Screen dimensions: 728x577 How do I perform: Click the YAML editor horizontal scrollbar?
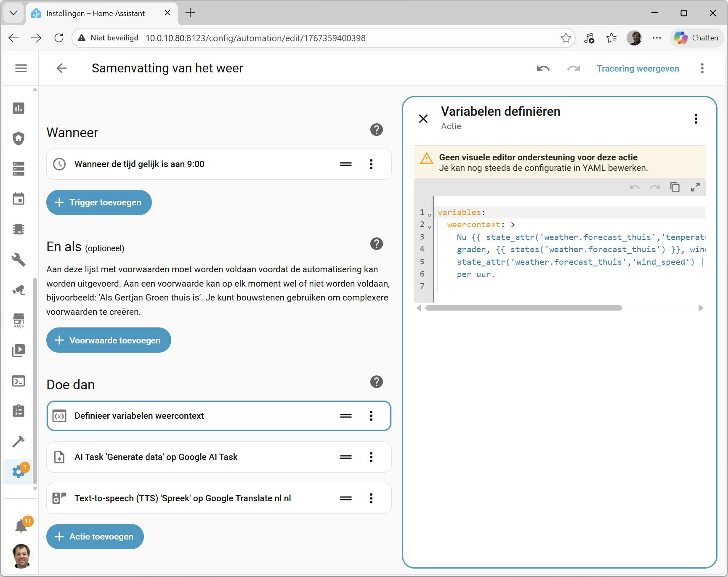pyautogui.click(x=523, y=308)
